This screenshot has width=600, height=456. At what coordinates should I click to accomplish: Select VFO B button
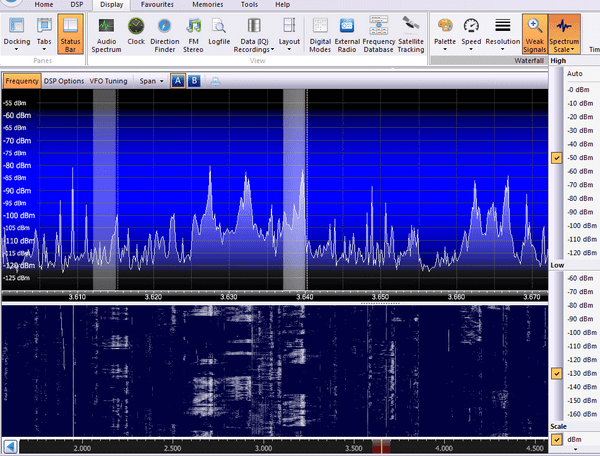[x=194, y=81]
